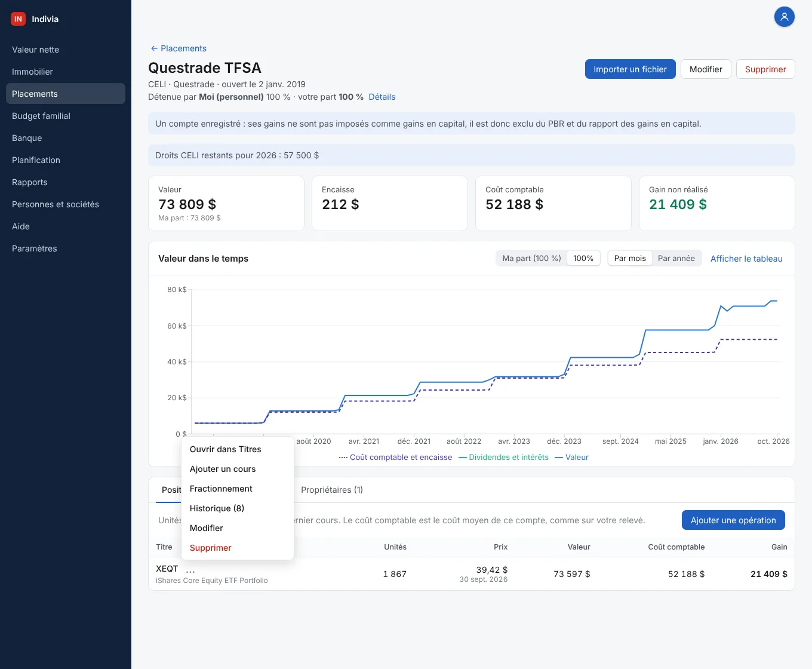Click Importer un fichier button

(630, 69)
